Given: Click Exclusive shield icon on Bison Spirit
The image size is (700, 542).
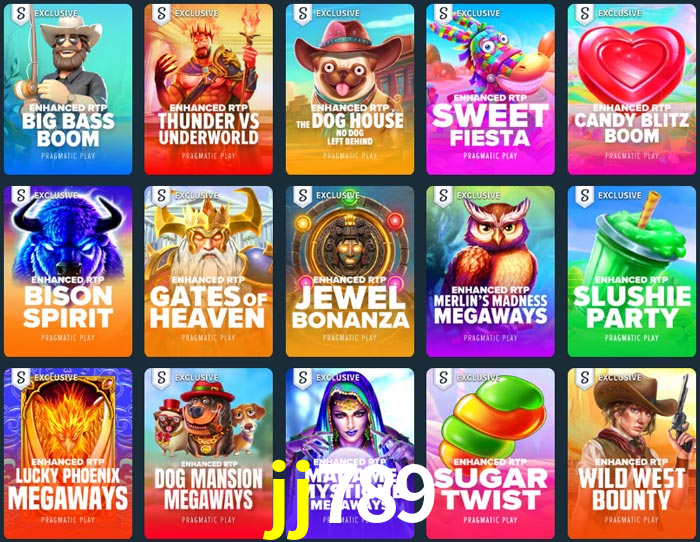Looking at the screenshot, I should pyautogui.click(x=21, y=196).
